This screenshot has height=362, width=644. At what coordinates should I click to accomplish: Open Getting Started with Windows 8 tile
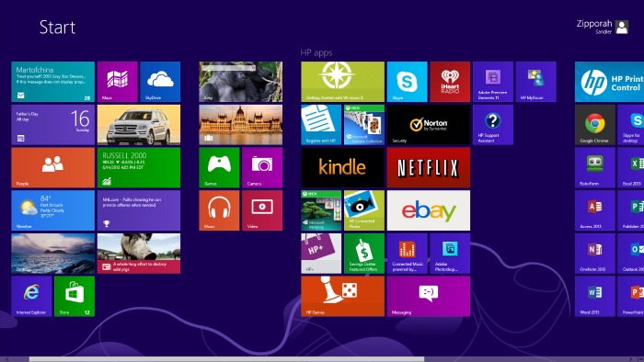point(343,82)
